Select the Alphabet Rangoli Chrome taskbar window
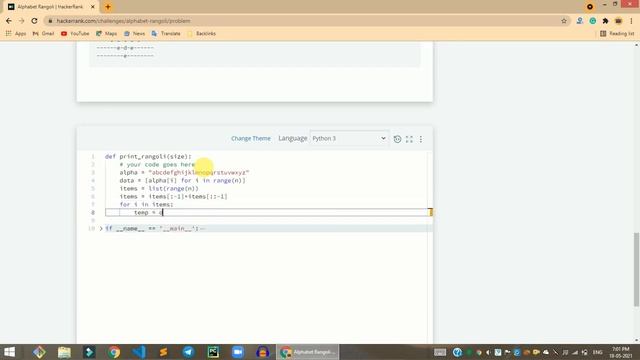Viewport: 640px width, 360px height. (x=308, y=352)
